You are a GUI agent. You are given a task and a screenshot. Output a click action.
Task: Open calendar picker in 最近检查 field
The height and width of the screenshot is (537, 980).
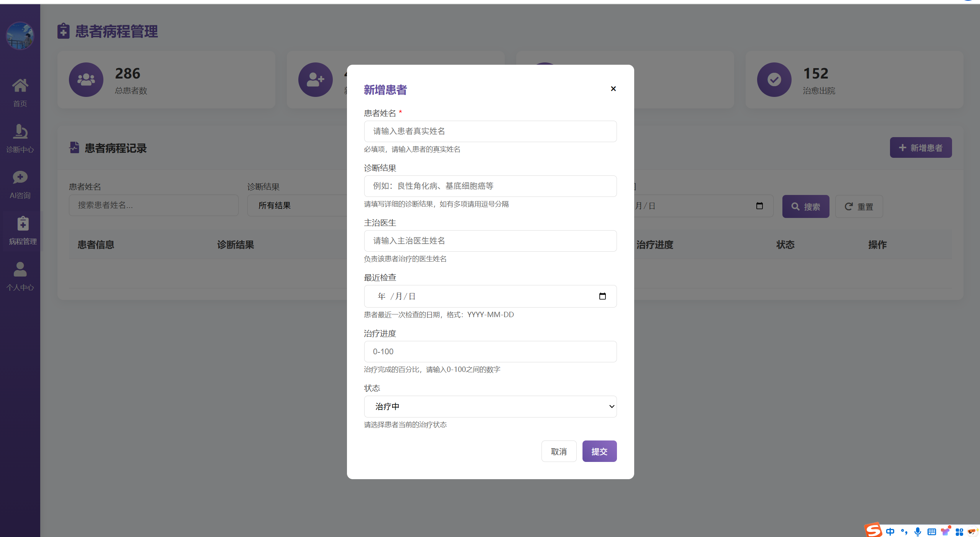pos(602,296)
